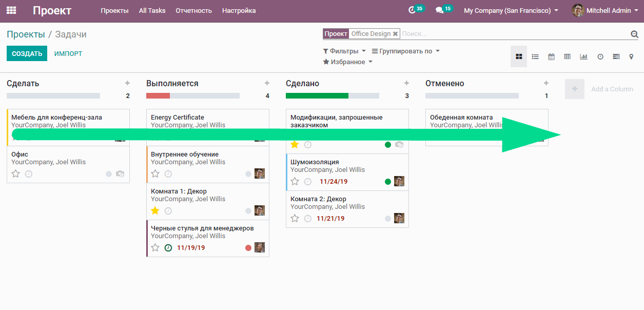Switch to list view
Viewport: 644px width, 310px height.
[x=535, y=56]
